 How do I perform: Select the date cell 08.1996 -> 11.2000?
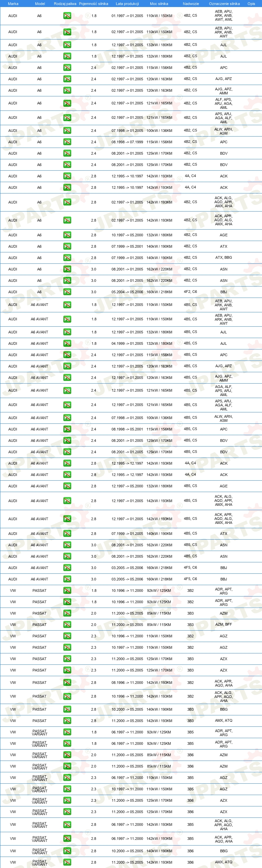coord(127,683)
